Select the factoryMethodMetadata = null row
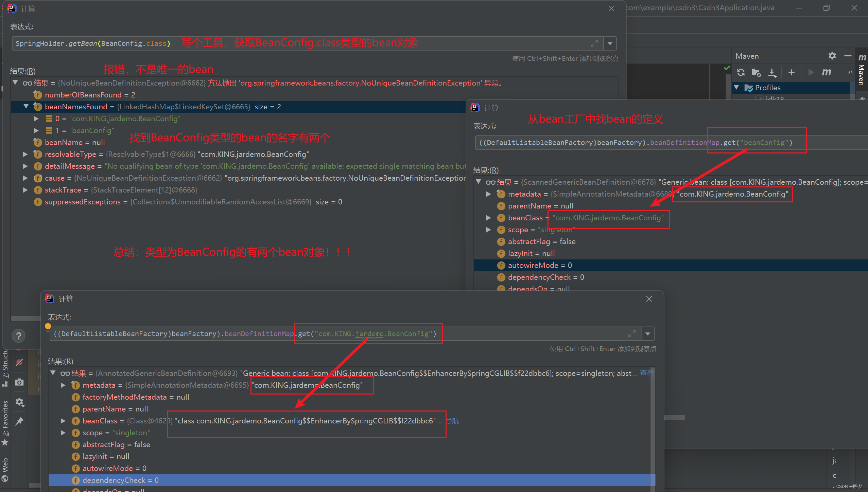This screenshot has width=868, height=492. tap(349, 397)
